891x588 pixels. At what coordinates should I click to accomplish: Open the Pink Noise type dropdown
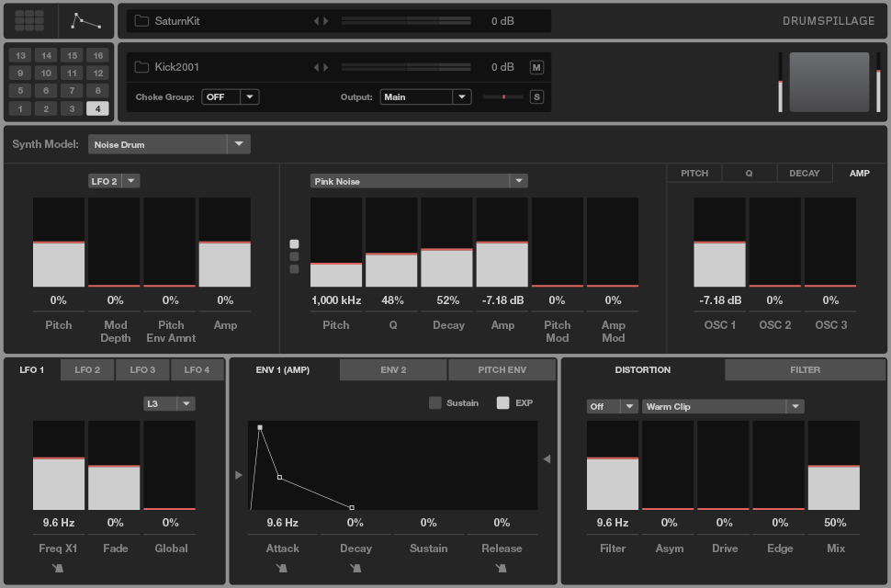click(419, 181)
